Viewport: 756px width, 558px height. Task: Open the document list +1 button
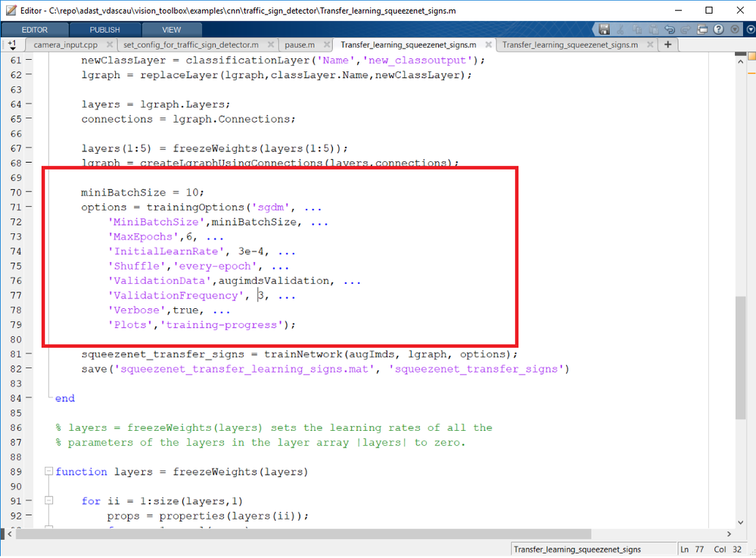(12, 45)
